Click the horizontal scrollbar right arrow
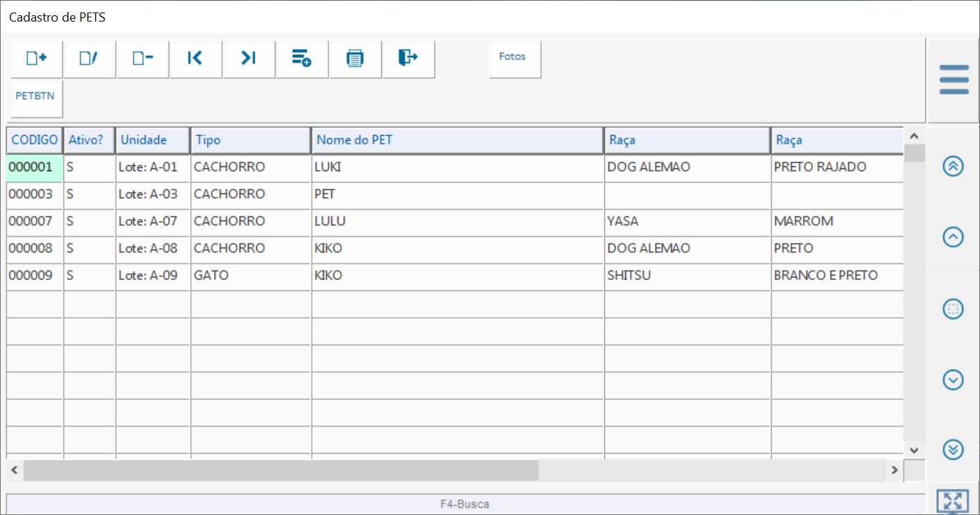Image resolution: width=980 pixels, height=515 pixels. [x=895, y=471]
